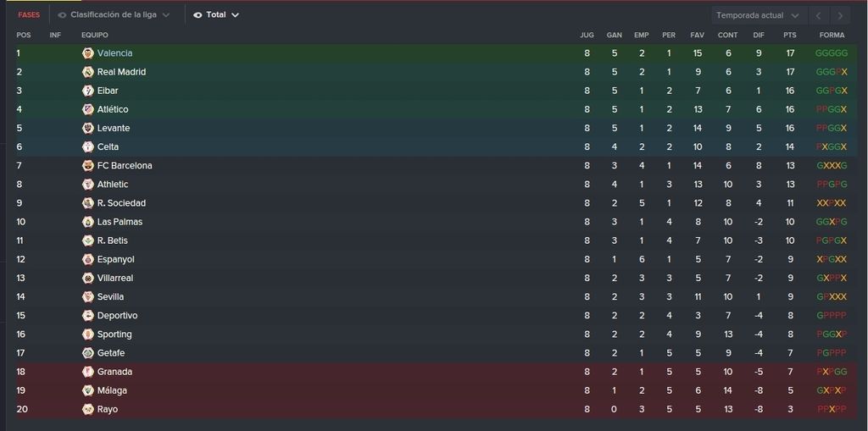The width and height of the screenshot is (868, 431).
Task: Click the Sevilla club badge icon
Action: click(87, 296)
